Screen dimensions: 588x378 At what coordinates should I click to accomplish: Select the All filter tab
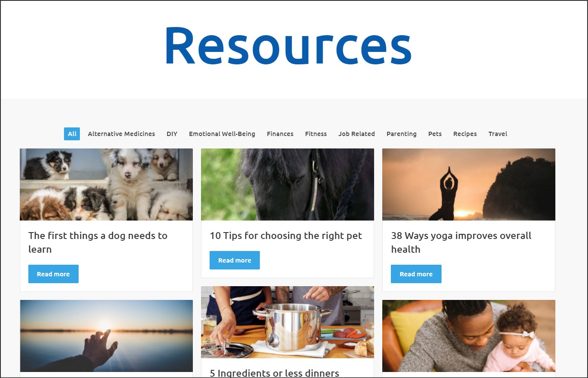point(72,134)
